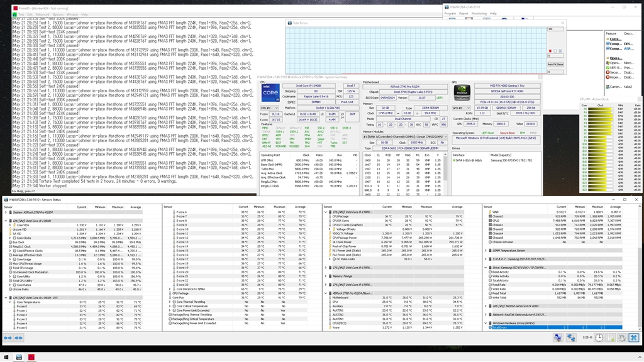Click the leftmost double-arrow icon in sensors toolbar
644x362 pixels.
coord(8,337)
